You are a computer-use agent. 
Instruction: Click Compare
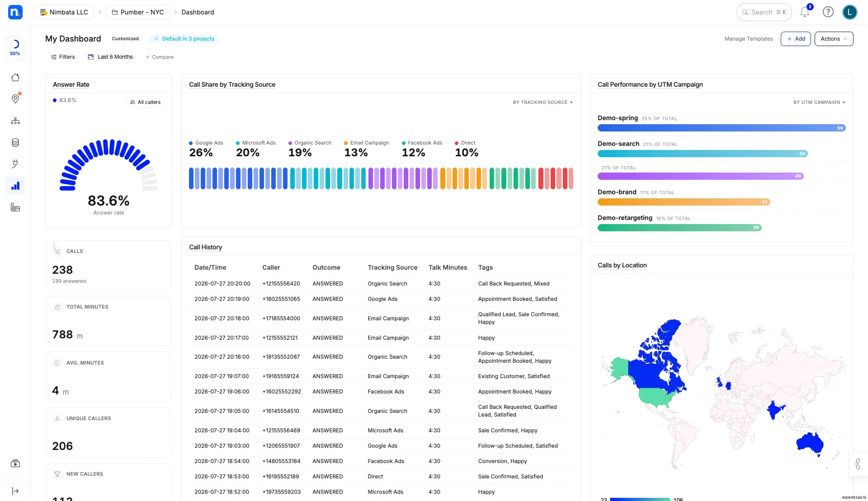pos(160,57)
